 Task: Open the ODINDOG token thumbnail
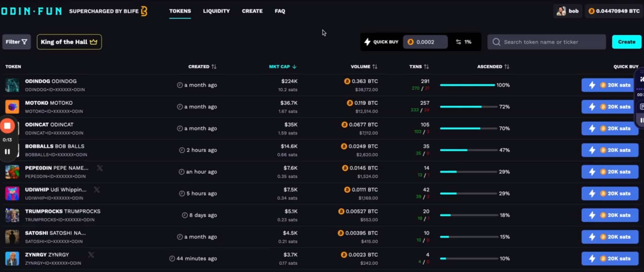[x=12, y=85]
